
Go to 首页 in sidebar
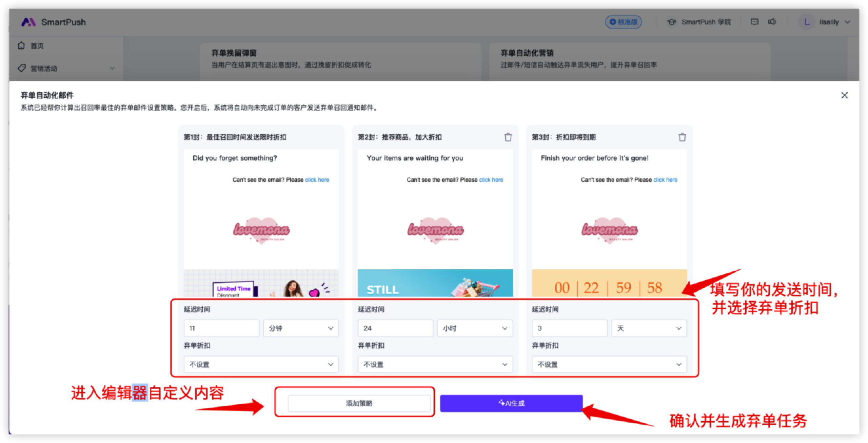pyautogui.click(x=37, y=46)
